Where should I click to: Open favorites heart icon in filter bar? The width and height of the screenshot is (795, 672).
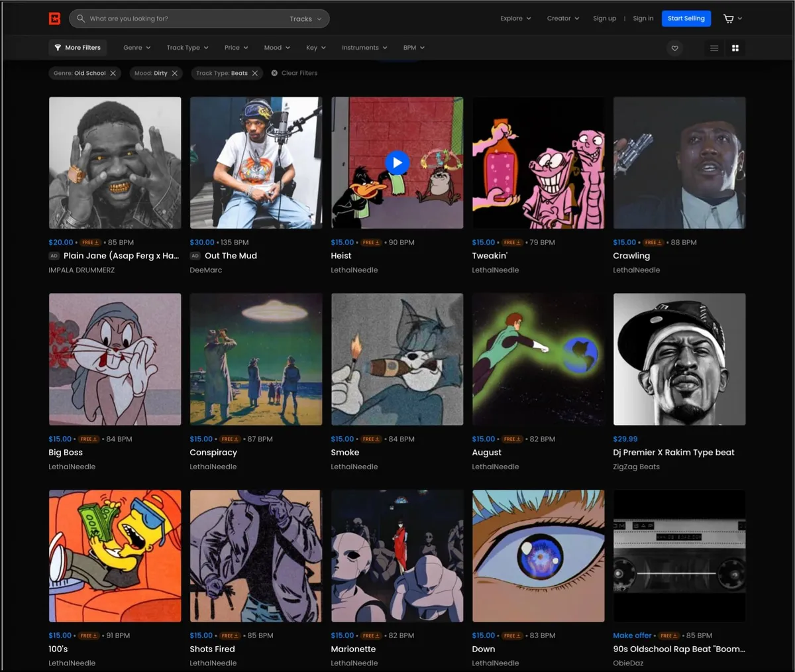coord(674,48)
